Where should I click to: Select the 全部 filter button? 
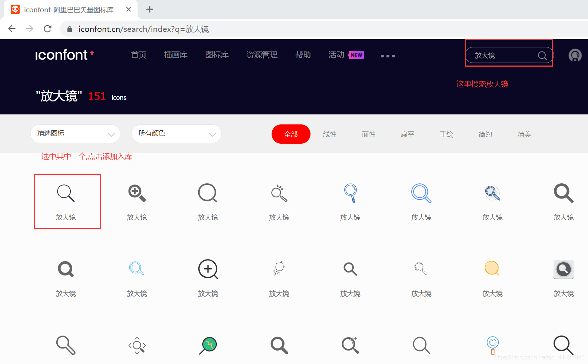click(291, 134)
